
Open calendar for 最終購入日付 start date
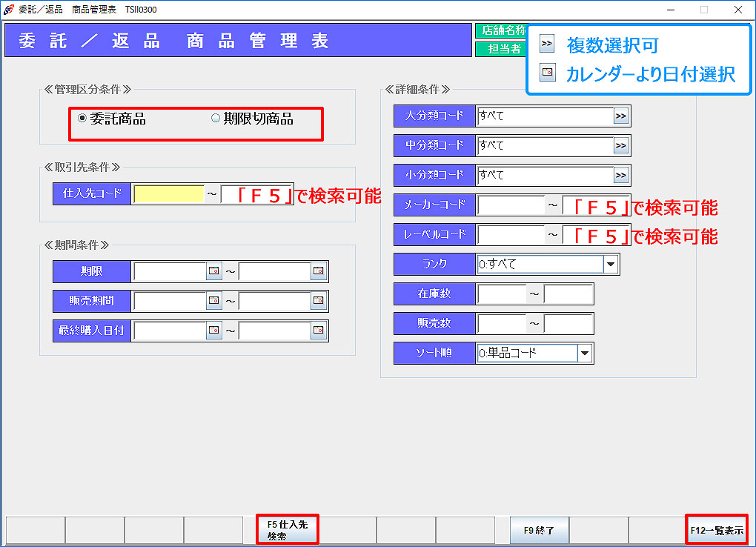214,331
